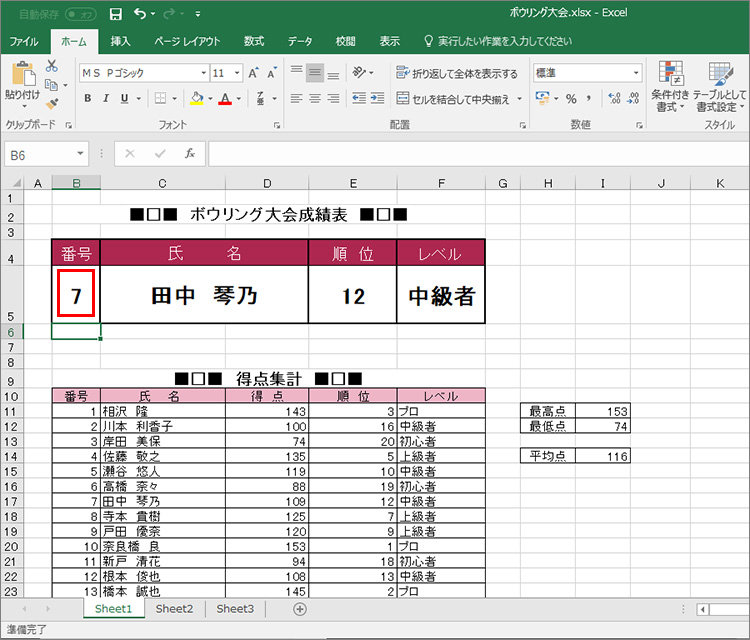This screenshot has height=640, width=750.
Task: Toggle Bold formatting
Action: [88, 99]
